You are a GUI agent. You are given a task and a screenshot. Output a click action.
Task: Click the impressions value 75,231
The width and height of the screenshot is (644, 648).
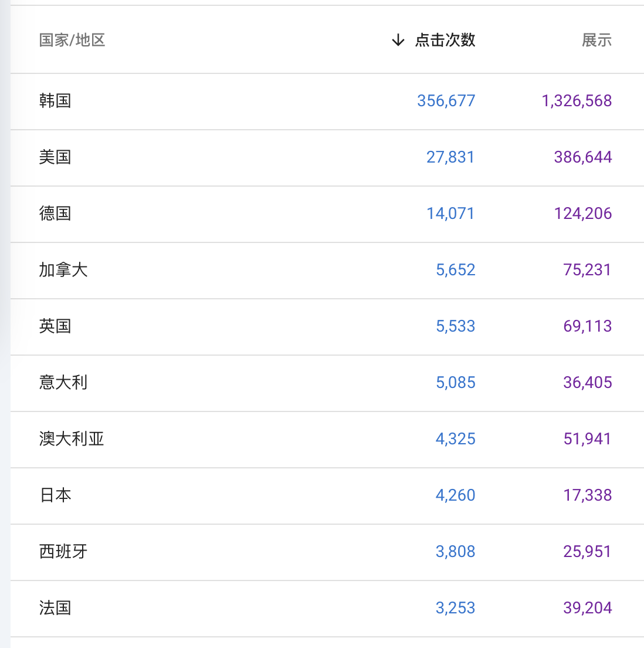point(588,270)
